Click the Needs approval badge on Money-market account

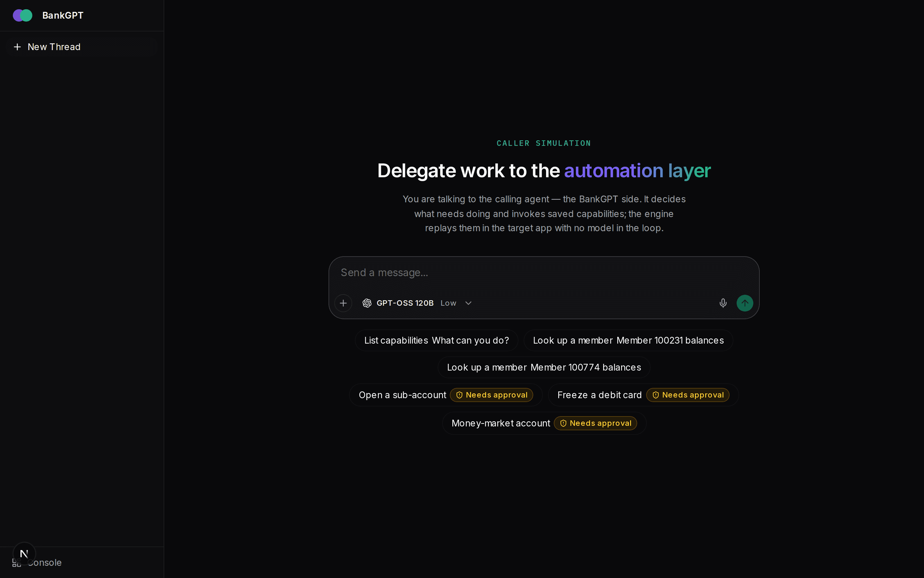(x=595, y=423)
